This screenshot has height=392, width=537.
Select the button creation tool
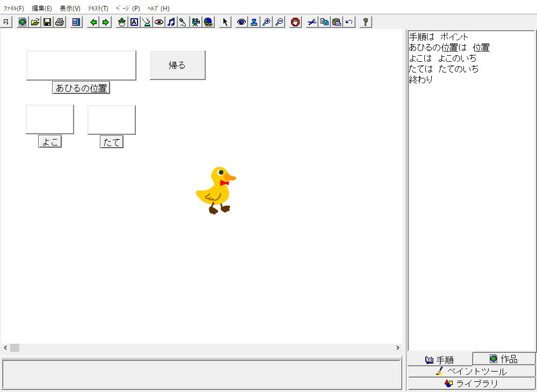point(159,22)
